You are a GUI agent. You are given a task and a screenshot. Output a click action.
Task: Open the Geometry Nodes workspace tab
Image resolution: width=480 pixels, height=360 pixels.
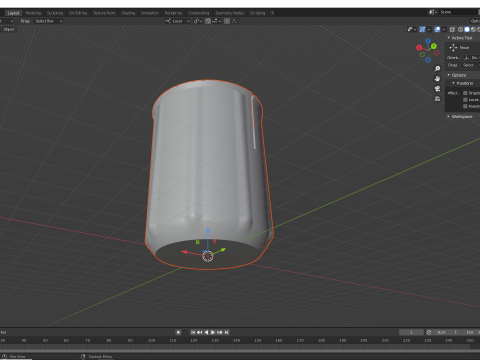tap(230, 13)
